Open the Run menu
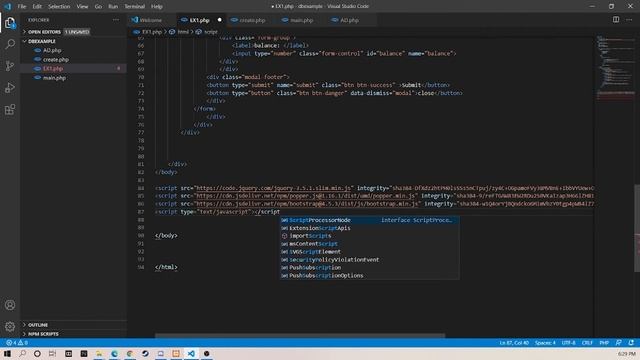 pyautogui.click(x=113, y=7)
